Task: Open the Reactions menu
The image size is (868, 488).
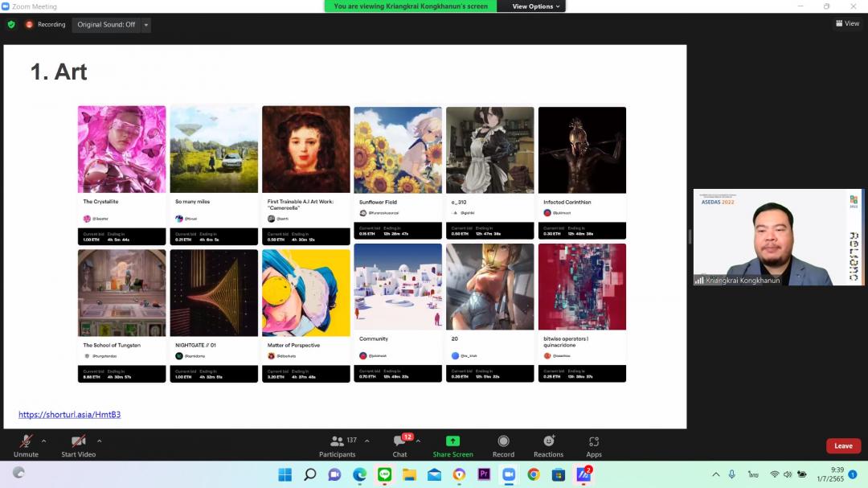Action: click(x=548, y=443)
